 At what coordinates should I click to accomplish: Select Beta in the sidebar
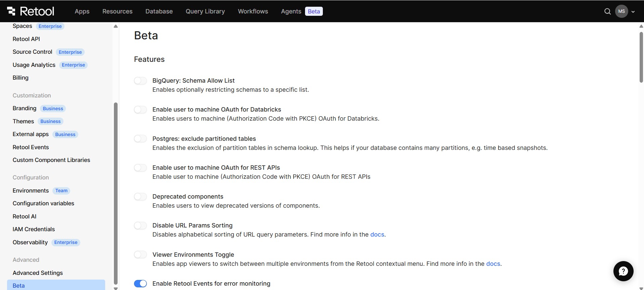pos(56,285)
